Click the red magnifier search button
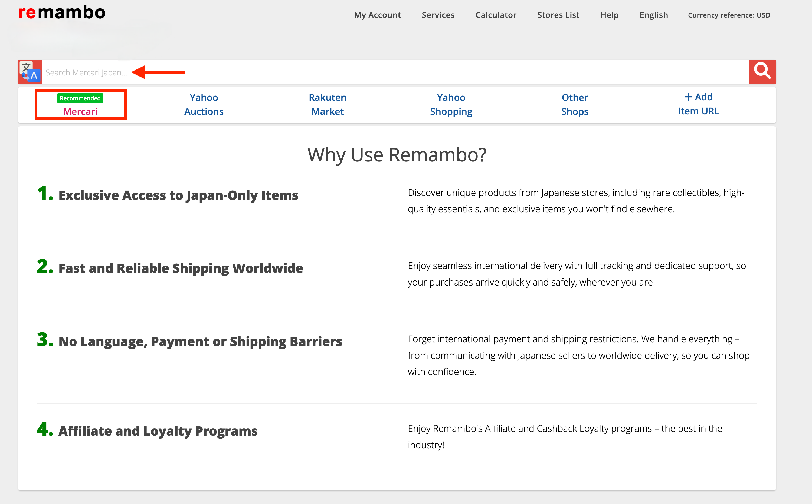Screen dimensions: 812x504 pos(762,71)
